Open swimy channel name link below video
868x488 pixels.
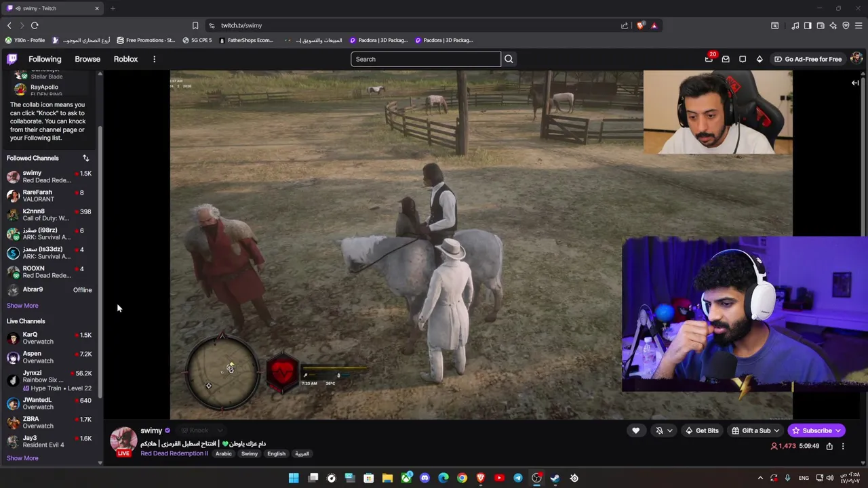coord(151,430)
